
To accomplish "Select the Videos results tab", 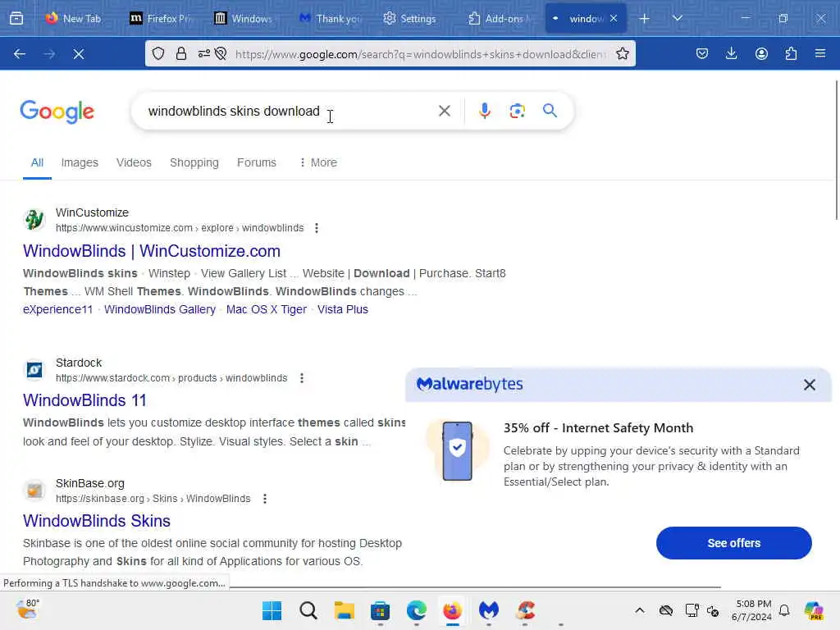I will 134,162.
